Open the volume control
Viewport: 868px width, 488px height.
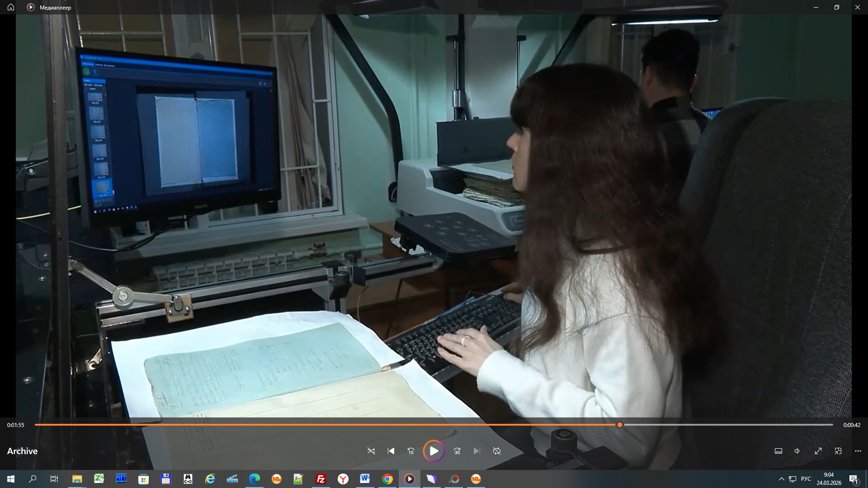797,451
